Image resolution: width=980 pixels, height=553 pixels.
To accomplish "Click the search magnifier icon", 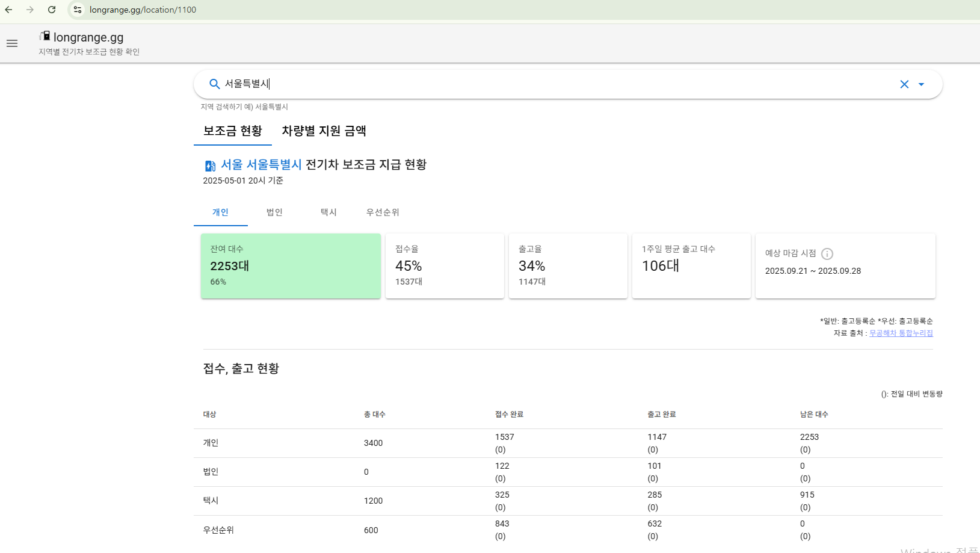I will [214, 84].
